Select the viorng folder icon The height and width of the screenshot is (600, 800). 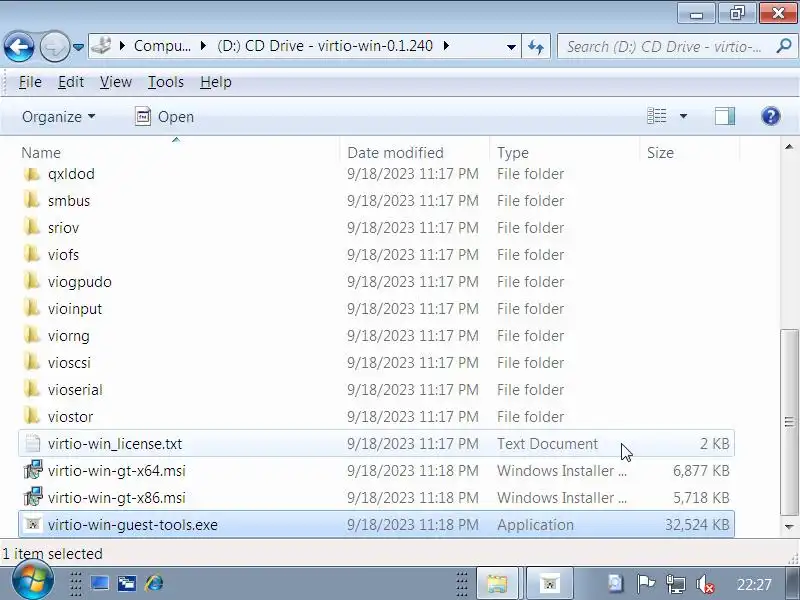pyautogui.click(x=32, y=336)
